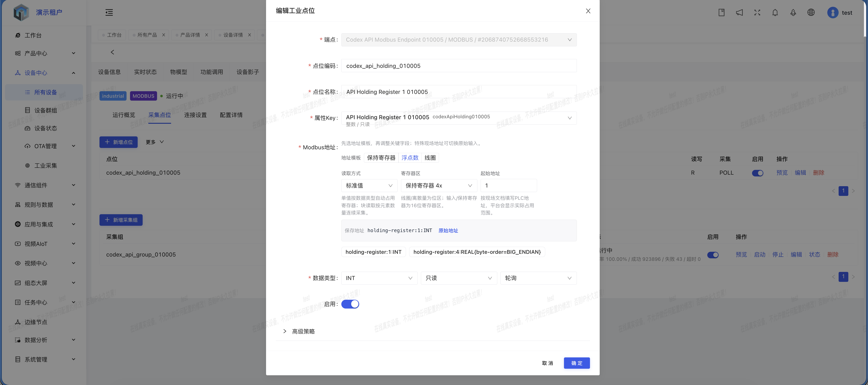Click the 点位名称 input field
The height and width of the screenshot is (385, 868).
tap(459, 92)
